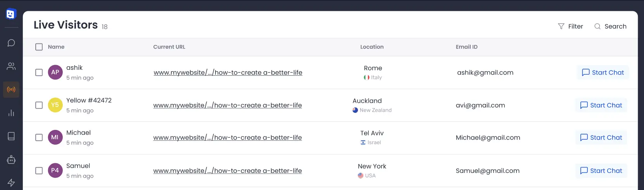This screenshot has height=190, width=644.
Task: Click the Live Visitors heading
Action: click(66, 25)
